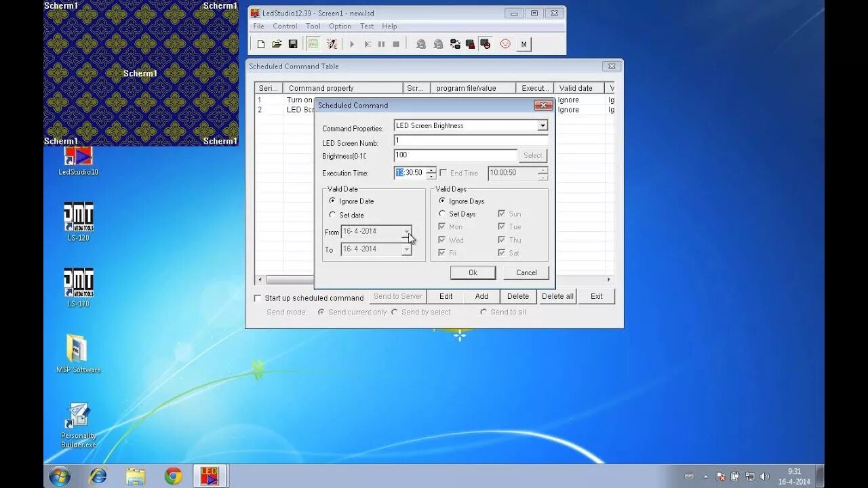The height and width of the screenshot is (488, 868).
Task: Click the LED Screen Numb input field
Action: tap(471, 141)
